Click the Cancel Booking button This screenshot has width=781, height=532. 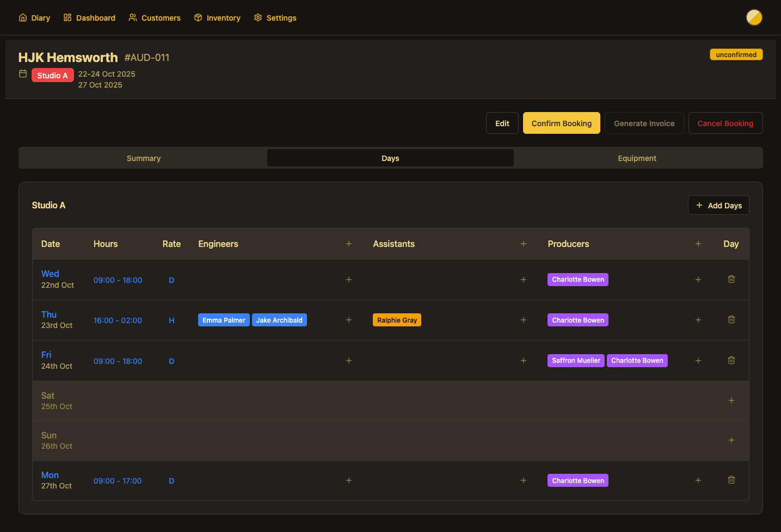point(725,123)
